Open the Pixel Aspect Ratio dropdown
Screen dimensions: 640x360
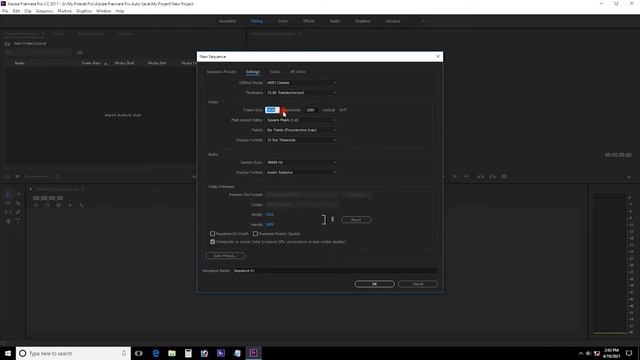pyautogui.click(x=302, y=120)
